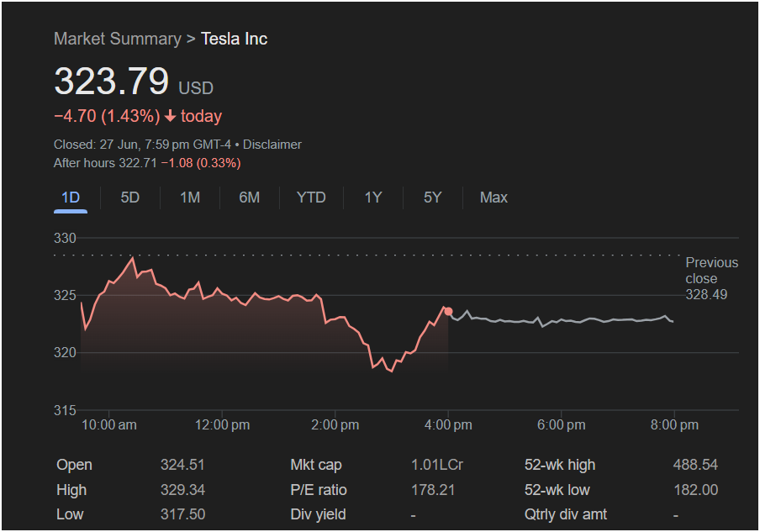Open the Disclaimer link
This screenshot has height=532, width=760.
(x=272, y=145)
